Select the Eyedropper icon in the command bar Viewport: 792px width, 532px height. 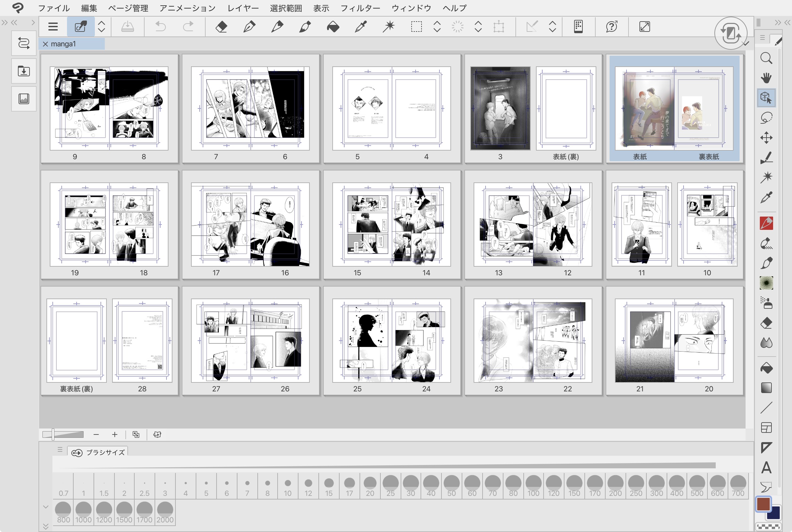point(361,27)
